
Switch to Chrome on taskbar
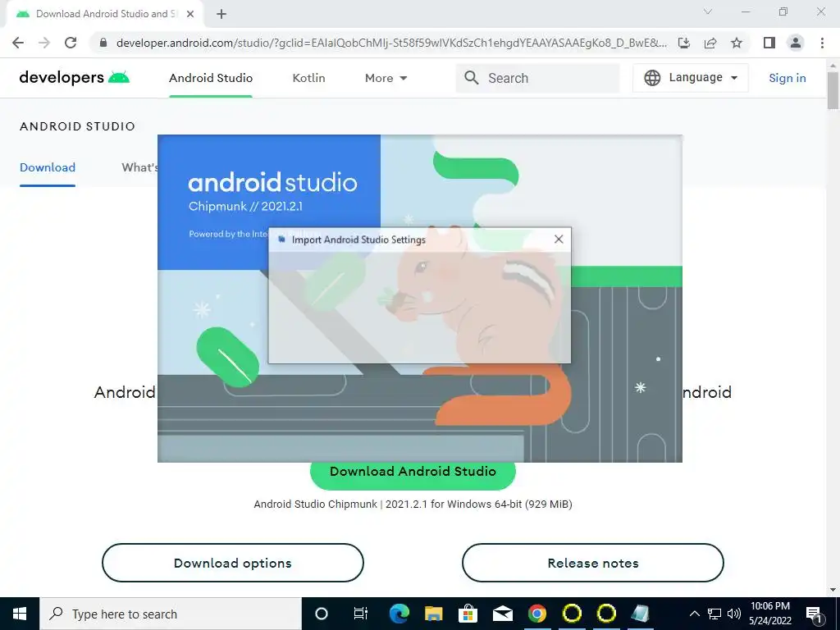click(537, 614)
